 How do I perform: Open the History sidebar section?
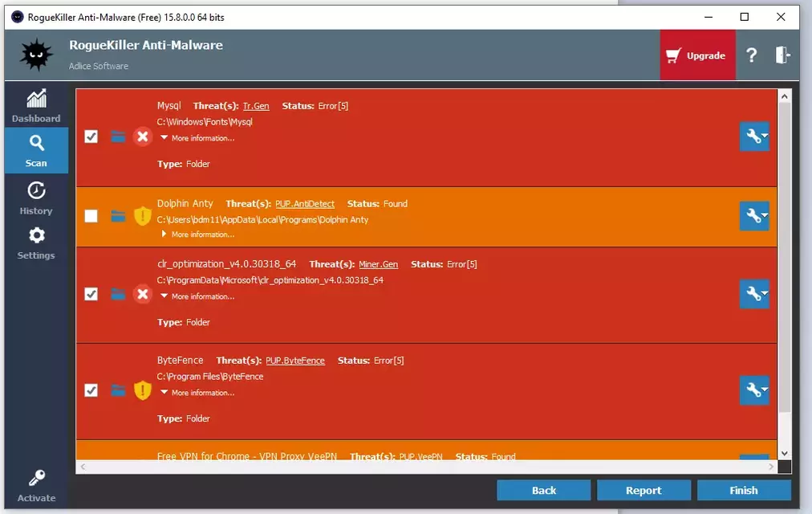36,198
